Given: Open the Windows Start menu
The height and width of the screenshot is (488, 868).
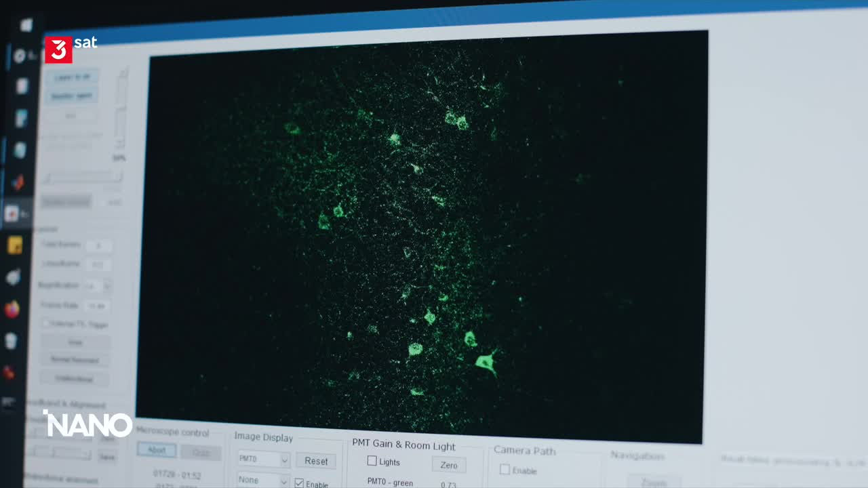Looking at the screenshot, I should 26,26.
